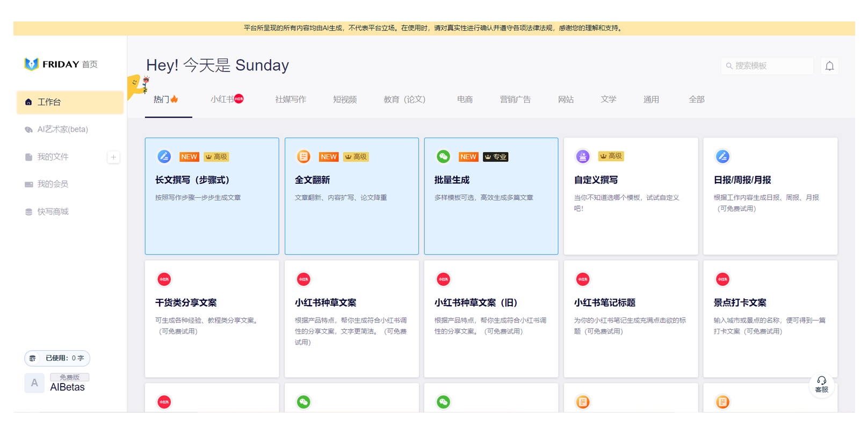The height and width of the screenshot is (434, 868).
Task: Click the 工作台 home icon
Action: 28,102
